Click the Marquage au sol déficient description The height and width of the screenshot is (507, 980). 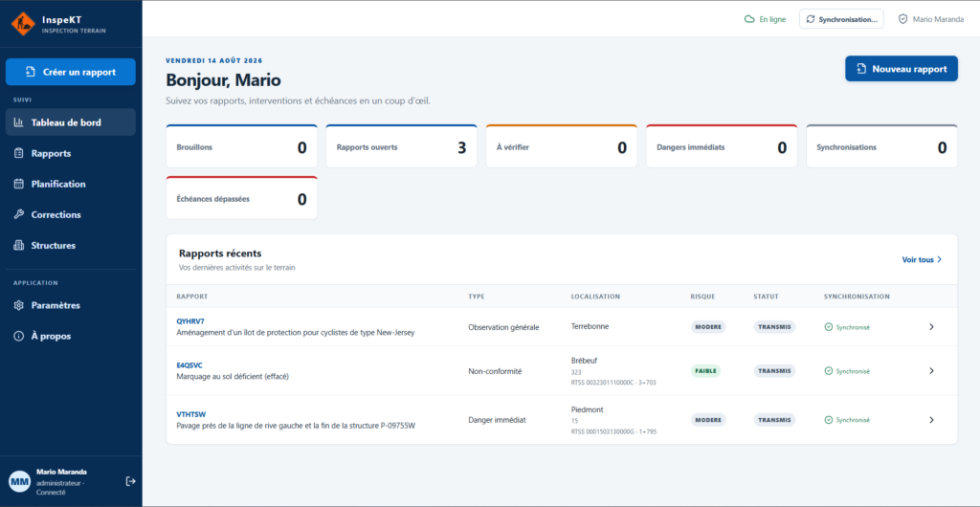tap(233, 377)
